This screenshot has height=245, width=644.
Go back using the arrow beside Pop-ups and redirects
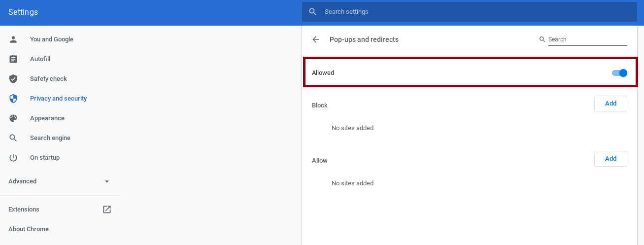click(x=316, y=39)
